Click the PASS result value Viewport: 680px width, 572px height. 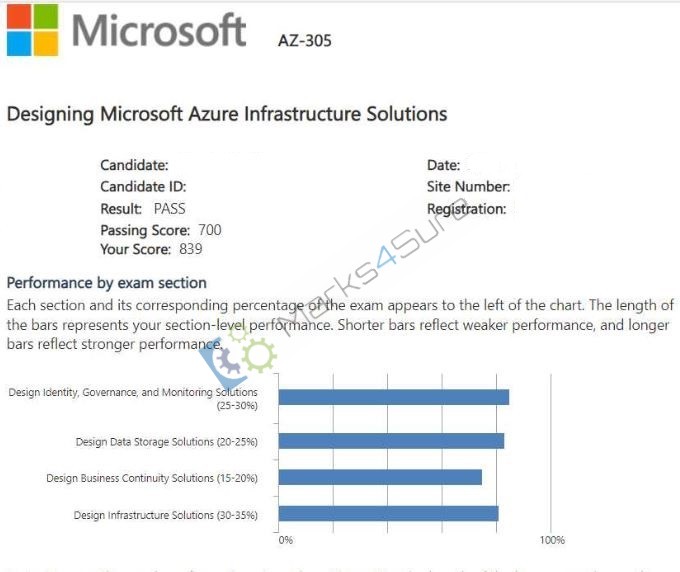tap(170, 209)
